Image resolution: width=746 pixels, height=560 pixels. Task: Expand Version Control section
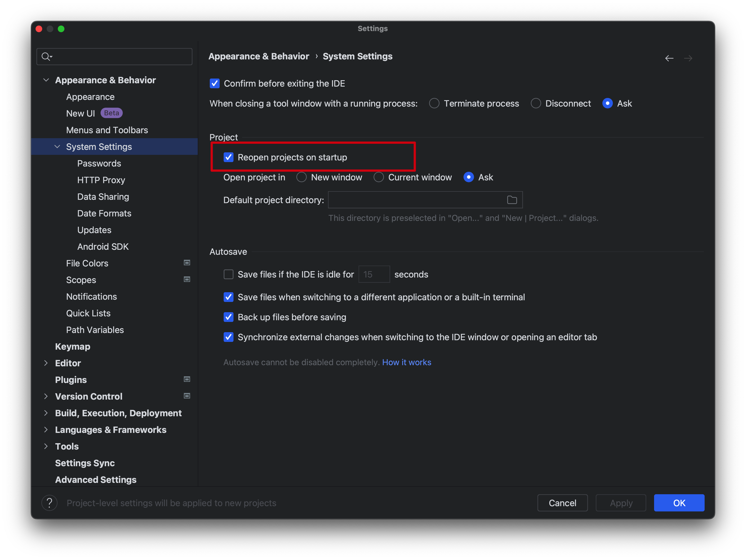coord(46,396)
